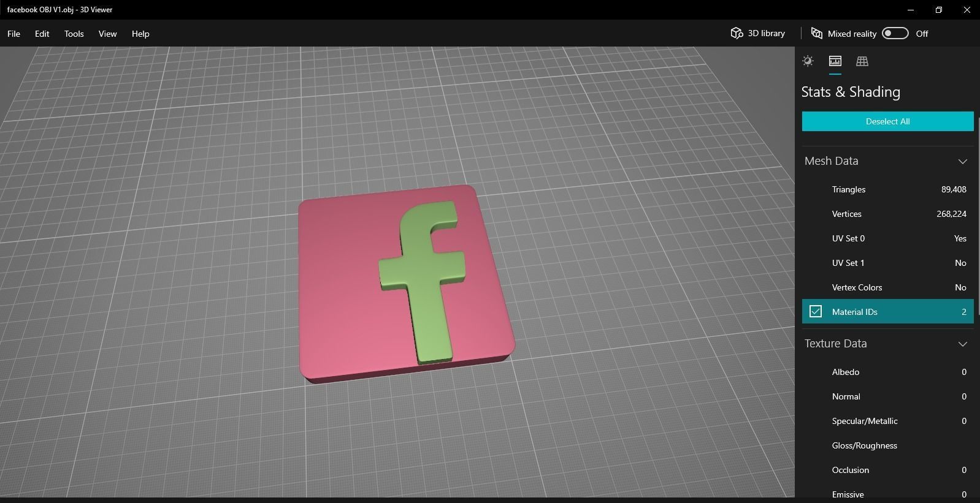Viewport: 980px width, 503px height.
Task: Restore down the 3D Viewer window
Action: [939, 10]
